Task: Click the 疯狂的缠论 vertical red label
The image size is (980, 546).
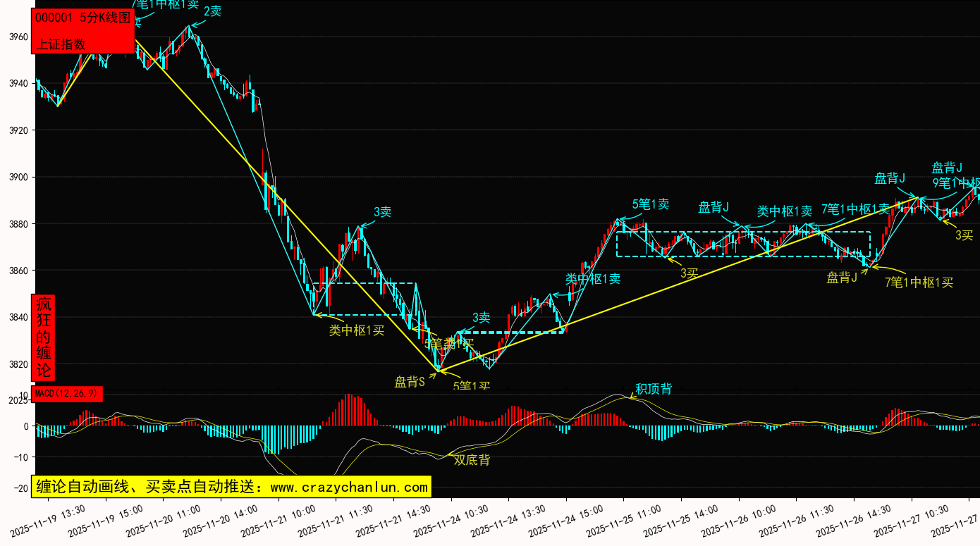Action: 44,337
